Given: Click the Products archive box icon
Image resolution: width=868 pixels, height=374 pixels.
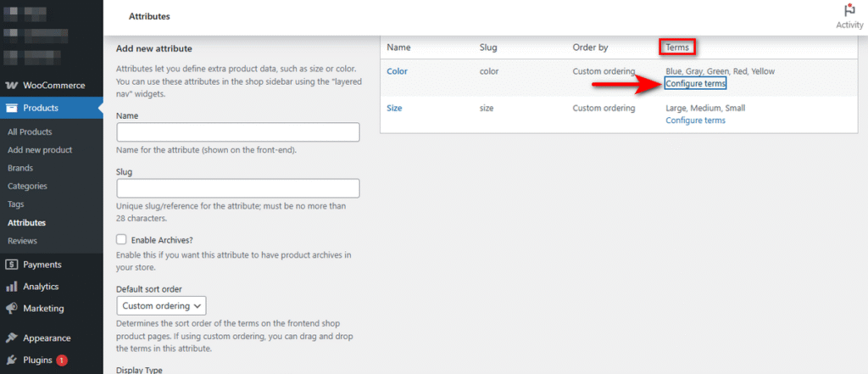Looking at the screenshot, I should (x=12, y=108).
